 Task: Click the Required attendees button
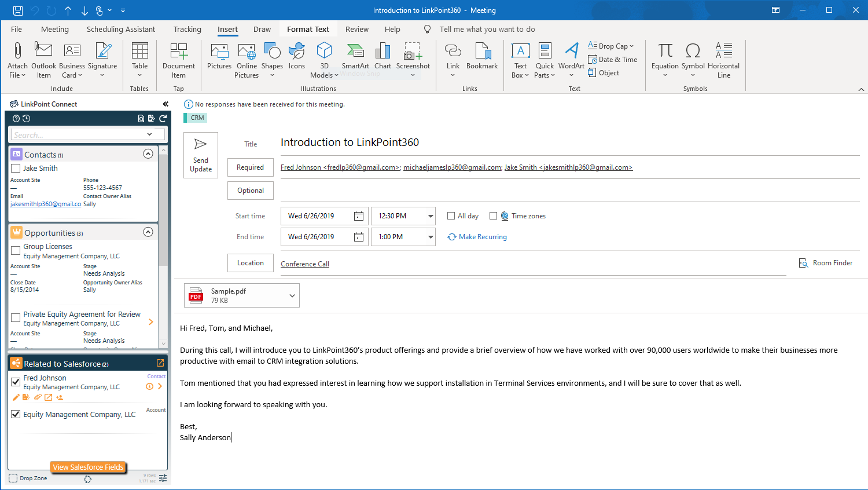(x=250, y=167)
